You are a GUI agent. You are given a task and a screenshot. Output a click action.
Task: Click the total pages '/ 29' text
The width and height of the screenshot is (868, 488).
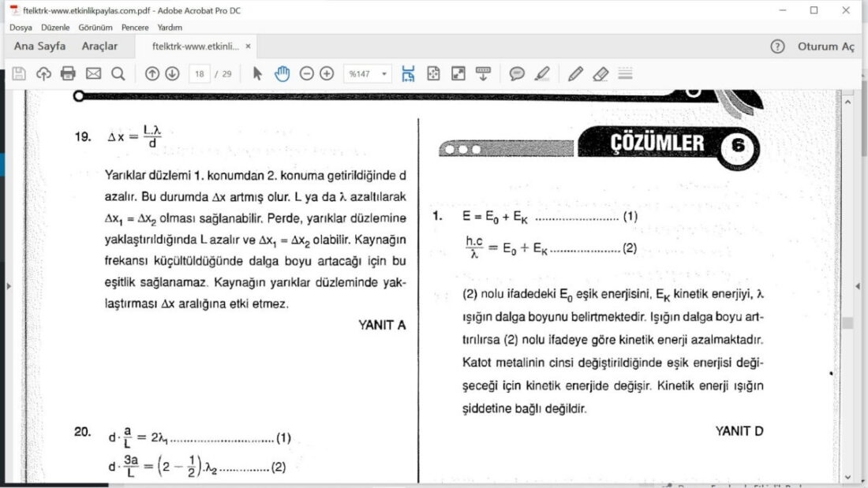tap(223, 73)
